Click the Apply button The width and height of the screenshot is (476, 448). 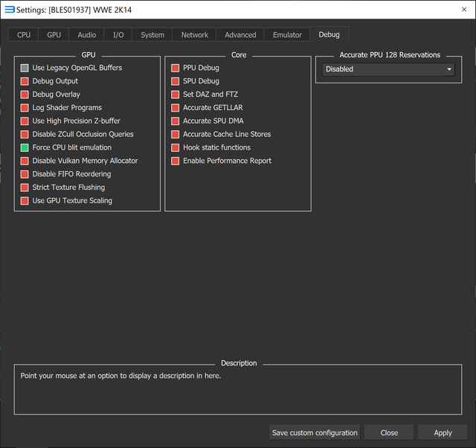pyautogui.click(x=443, y=432)
